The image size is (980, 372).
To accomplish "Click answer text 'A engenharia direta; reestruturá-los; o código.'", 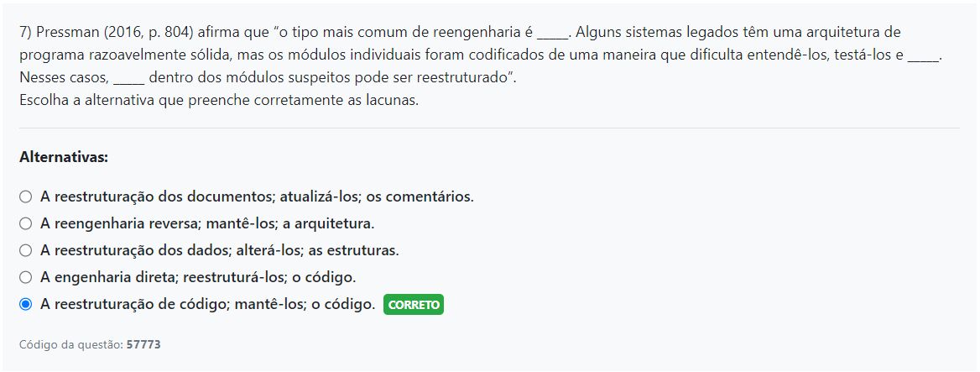I will click(x=198, y=277).
